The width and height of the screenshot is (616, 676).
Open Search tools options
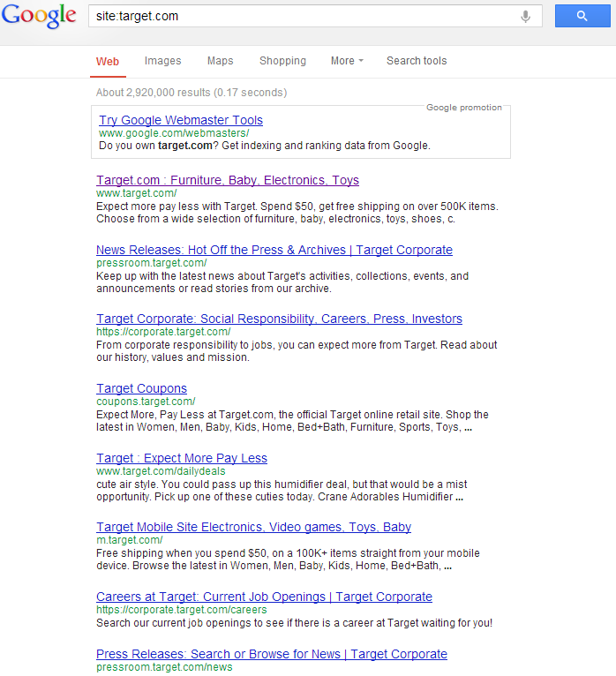click(417, 61)
